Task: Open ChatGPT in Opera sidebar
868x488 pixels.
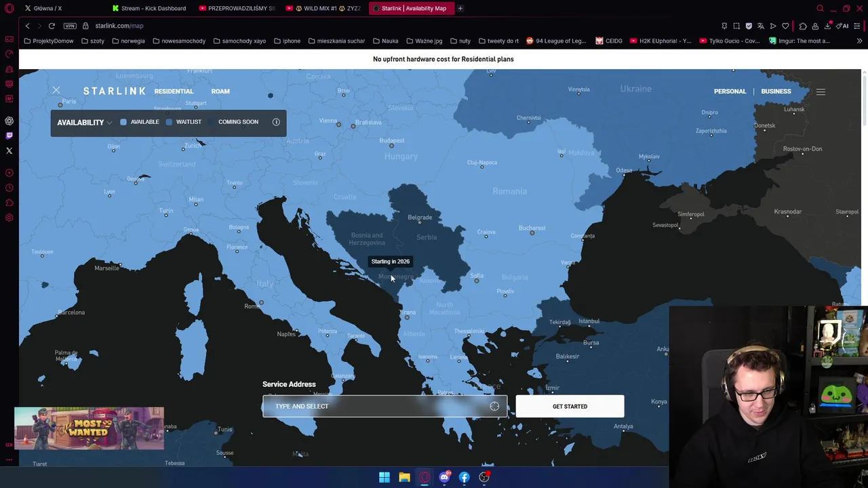Action: coord(9,121)
